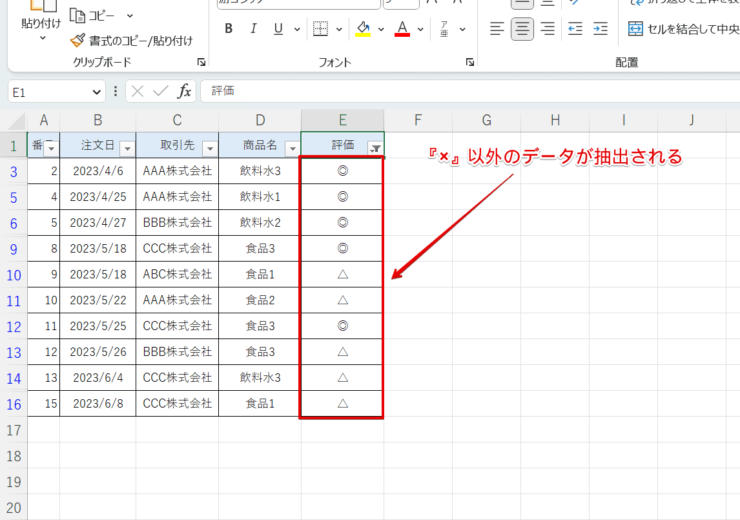Screen dimensions: 740x520
Task: Toggle bold formatting
Action: (228, 28)
